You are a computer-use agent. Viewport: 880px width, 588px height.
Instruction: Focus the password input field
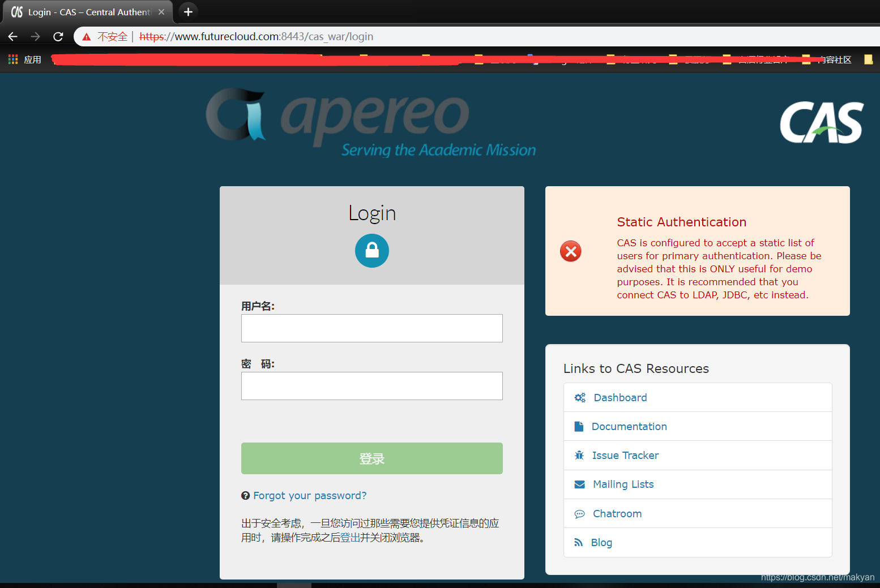(372, 386)
